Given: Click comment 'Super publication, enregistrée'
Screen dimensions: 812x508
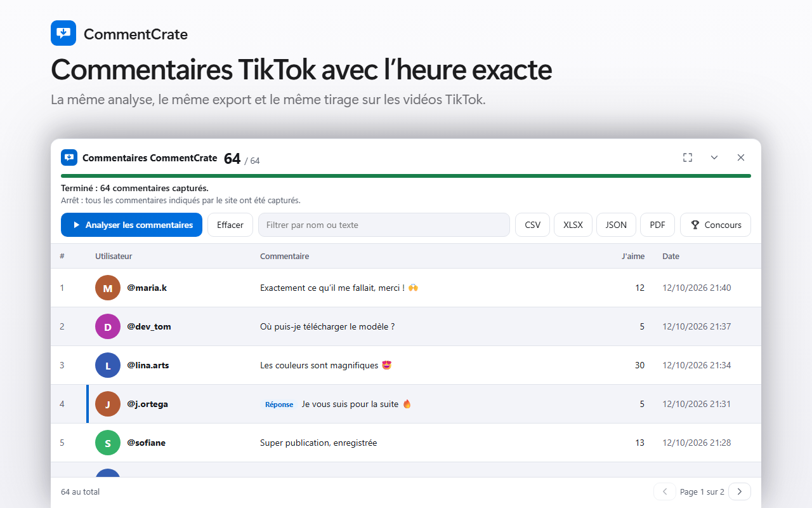Looking at the screenshot, I should click(x=318, y=443).
